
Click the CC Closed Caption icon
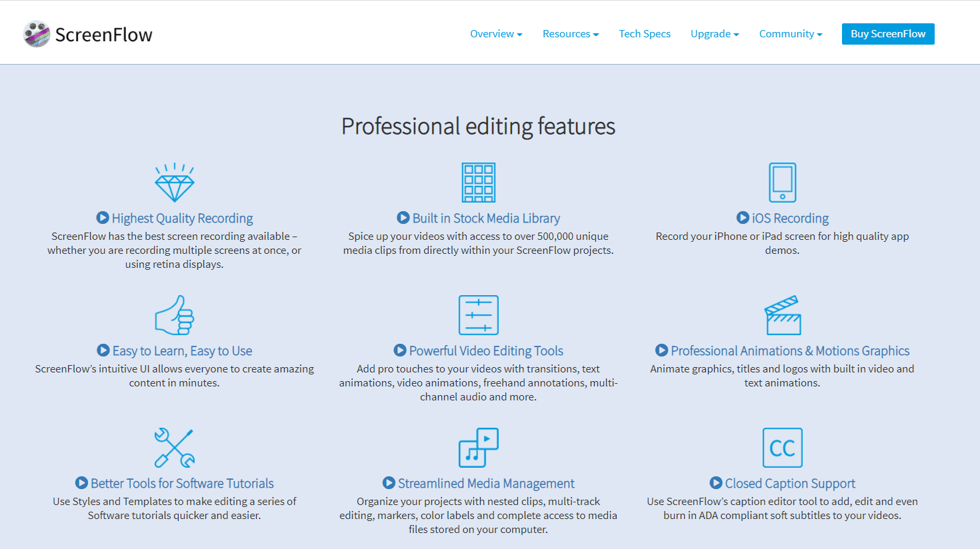[782, 448]
